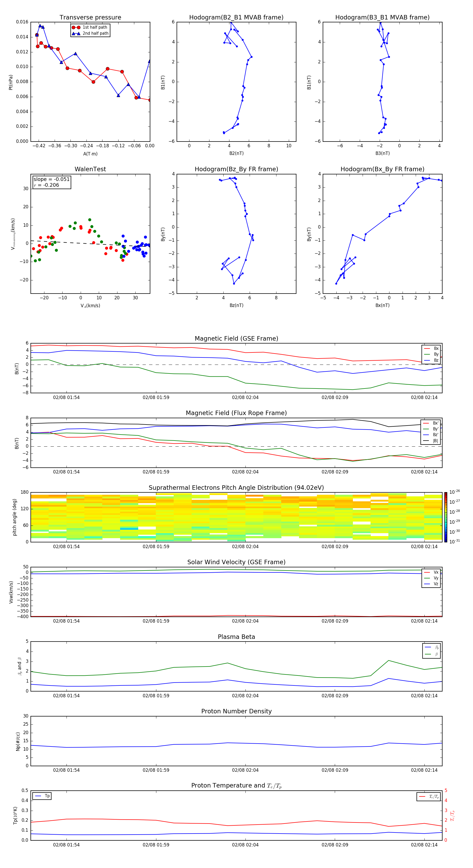The width and height of the screenshot is (473, 868).
Task: Select the '|B|' legend entry
Action: coord(431,441)
